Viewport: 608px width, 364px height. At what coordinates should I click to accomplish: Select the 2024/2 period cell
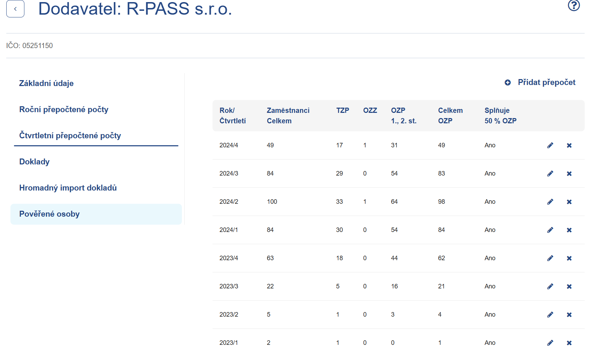pyautogui.click(x=229, y=202)
